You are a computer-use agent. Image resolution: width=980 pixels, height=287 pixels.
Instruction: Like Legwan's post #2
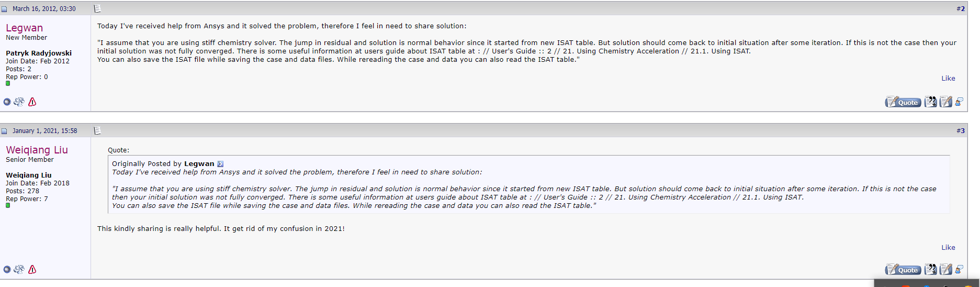click(948, 78)
